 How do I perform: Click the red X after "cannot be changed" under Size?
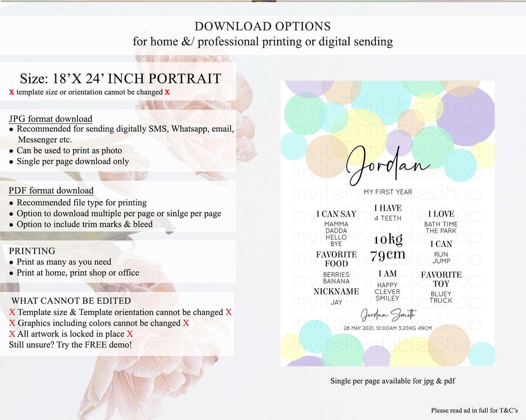[167, 92]
